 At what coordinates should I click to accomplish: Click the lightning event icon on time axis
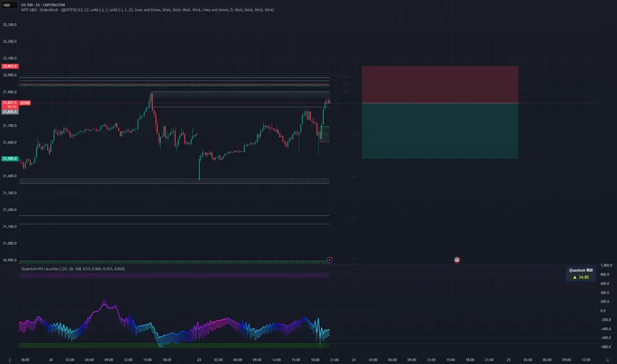(x=330, y=259)
